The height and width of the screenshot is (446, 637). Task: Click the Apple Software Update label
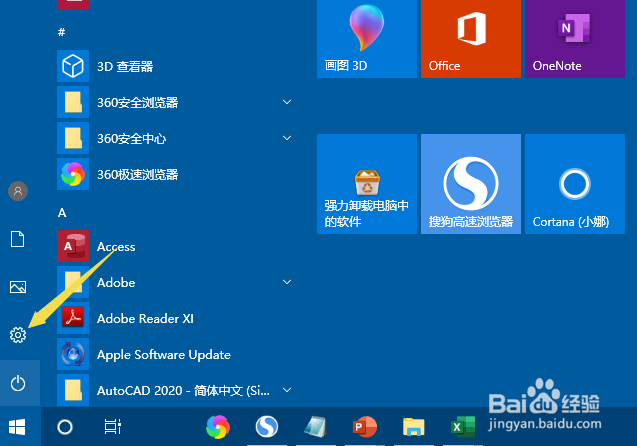pyautogui.click(x=164, y=355)
